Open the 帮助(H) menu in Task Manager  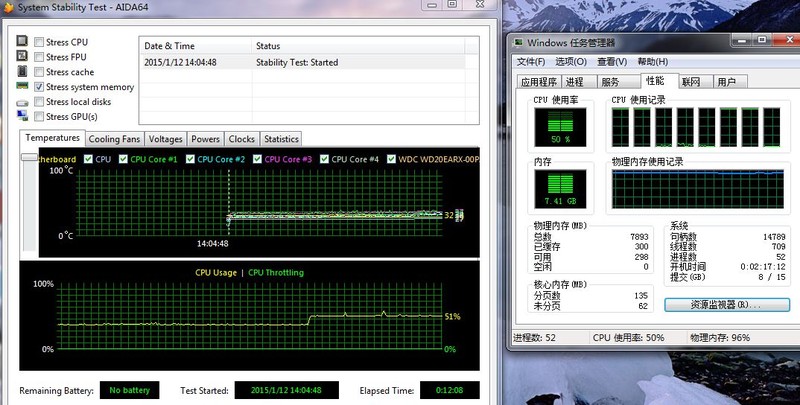tap(653, 61)
